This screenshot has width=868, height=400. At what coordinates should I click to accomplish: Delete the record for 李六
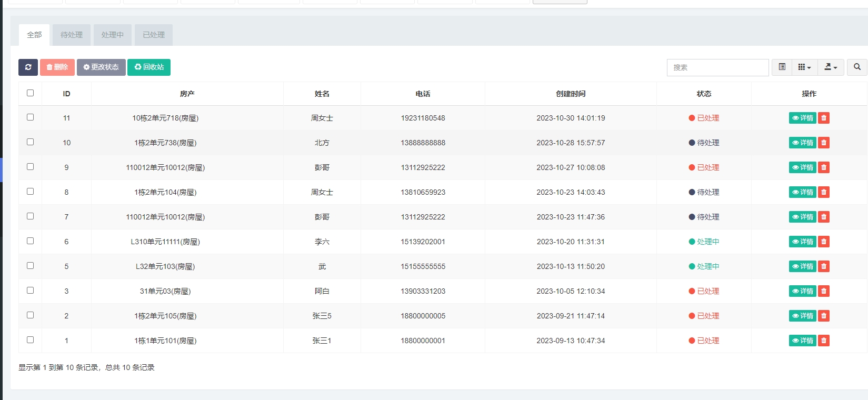coord(824,242)
